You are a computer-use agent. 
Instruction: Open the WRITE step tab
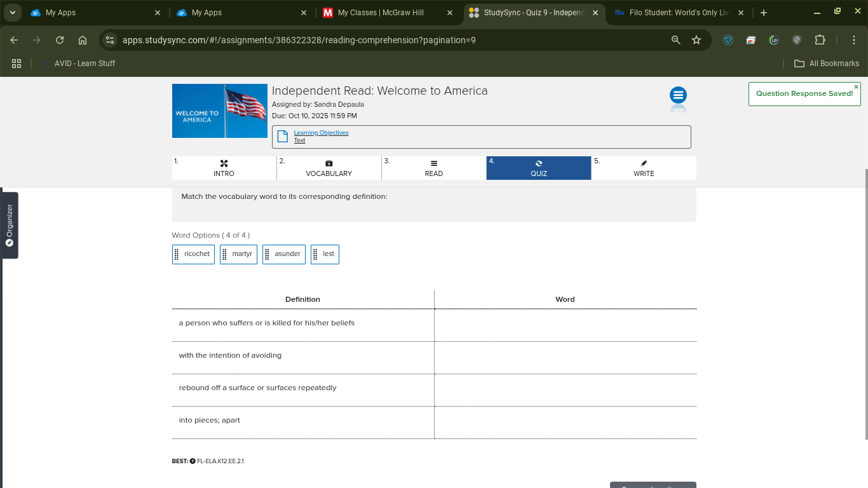pos(644,168)
